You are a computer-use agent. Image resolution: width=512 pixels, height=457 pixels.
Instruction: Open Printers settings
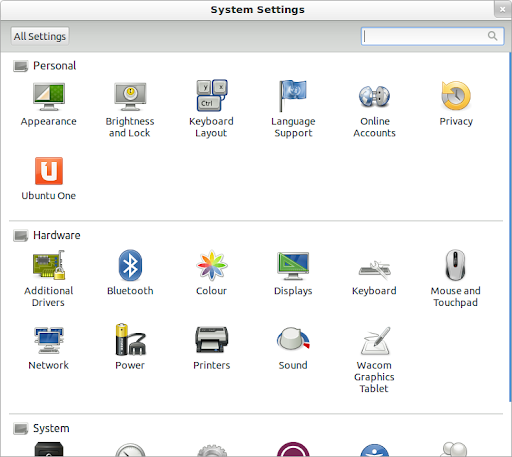pyautogui.click(x=211, y=348)
